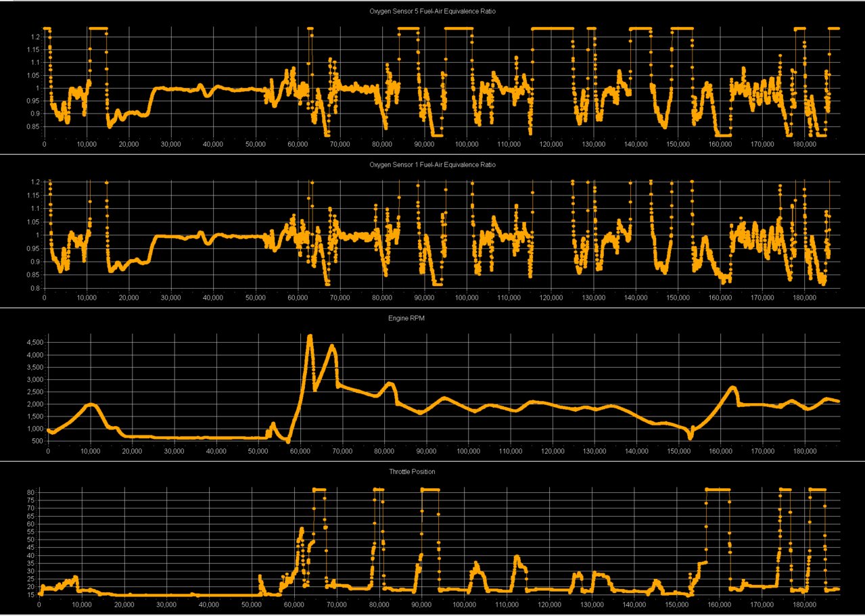Click the 2,000 label on Engine RPM axis
The image size is (865, 616).
coord(36,404)
